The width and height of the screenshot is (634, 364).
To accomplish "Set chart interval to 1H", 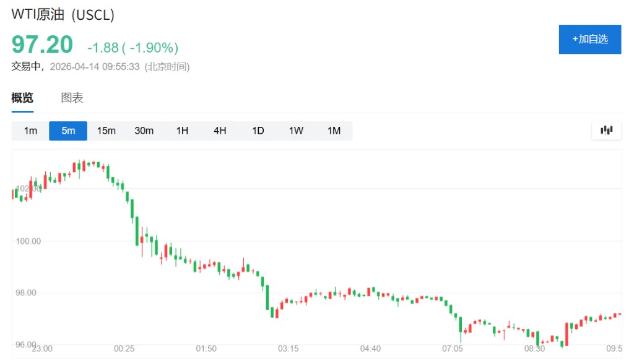I will click(x=182, y=131).
